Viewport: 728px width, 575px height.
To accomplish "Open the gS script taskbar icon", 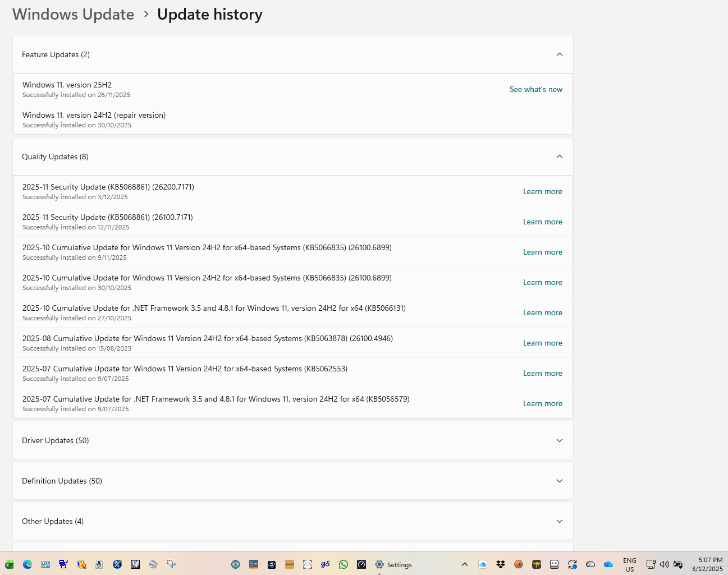I will [x=326, y=564].
